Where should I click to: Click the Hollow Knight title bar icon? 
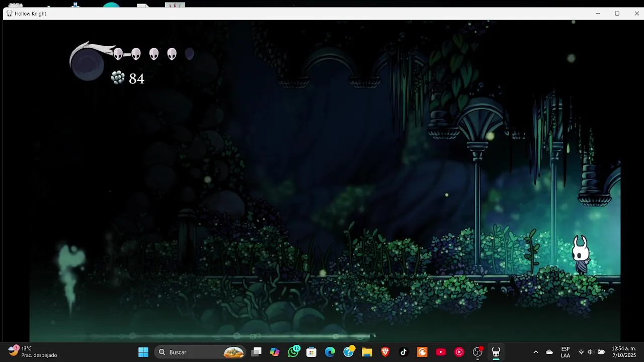click(9, 14)
